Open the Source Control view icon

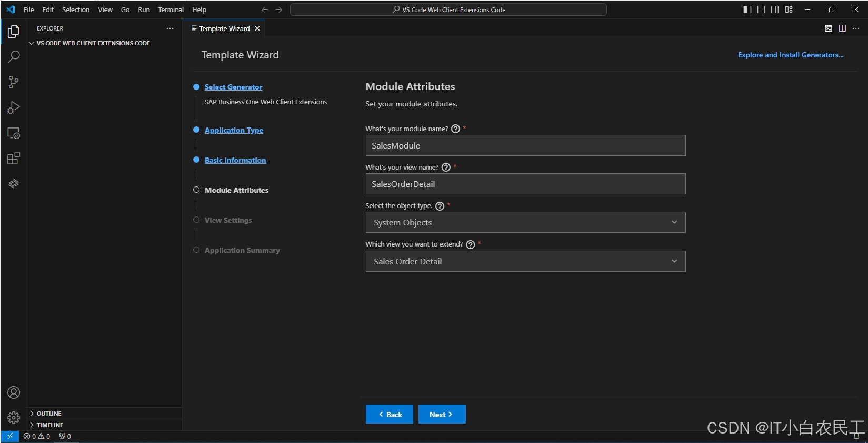tap(14, 82)
